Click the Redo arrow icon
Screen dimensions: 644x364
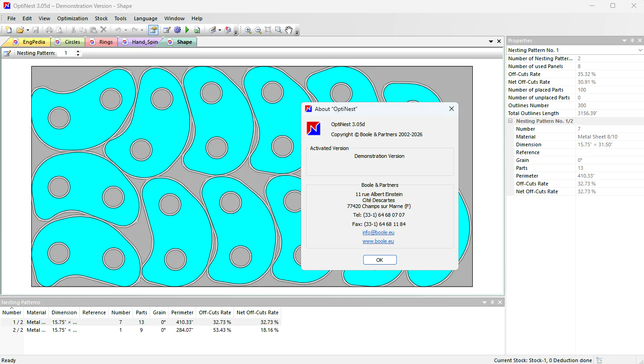point(134,30)
